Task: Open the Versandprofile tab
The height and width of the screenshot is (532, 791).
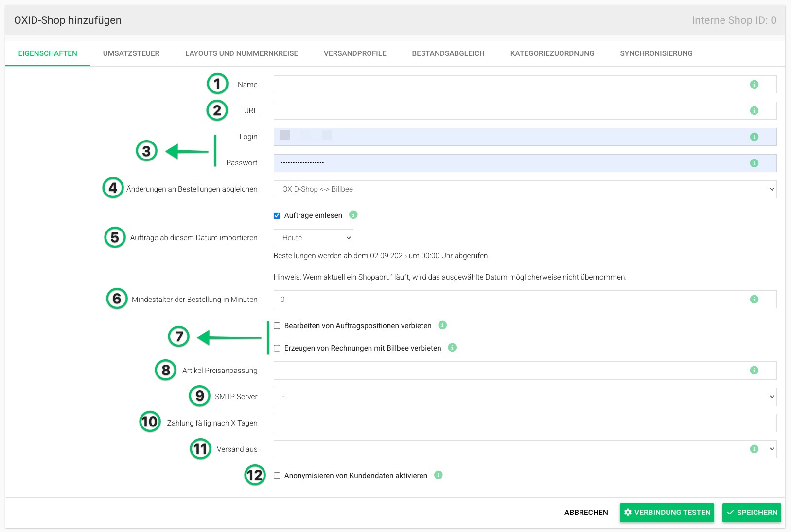Action: tap(355, 53)
